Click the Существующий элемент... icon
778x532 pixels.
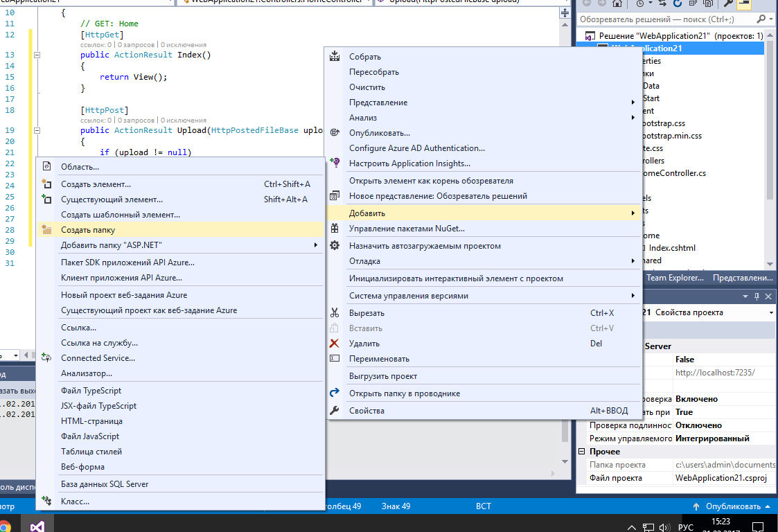click(46, 199)
